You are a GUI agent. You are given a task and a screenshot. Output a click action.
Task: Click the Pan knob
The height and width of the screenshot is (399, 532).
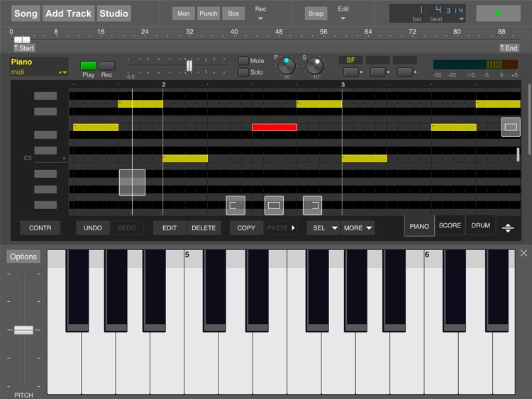point(287,65)
